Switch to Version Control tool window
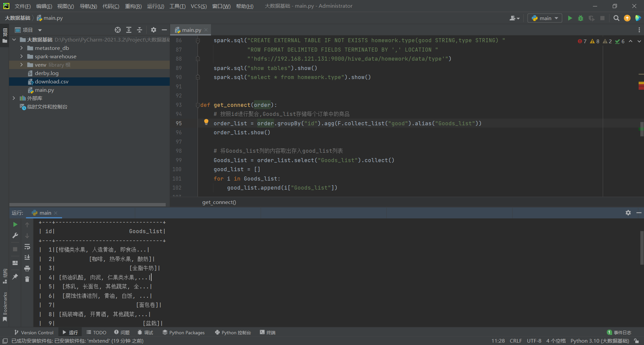Viewport: 644px width, 345px height. 34,332
